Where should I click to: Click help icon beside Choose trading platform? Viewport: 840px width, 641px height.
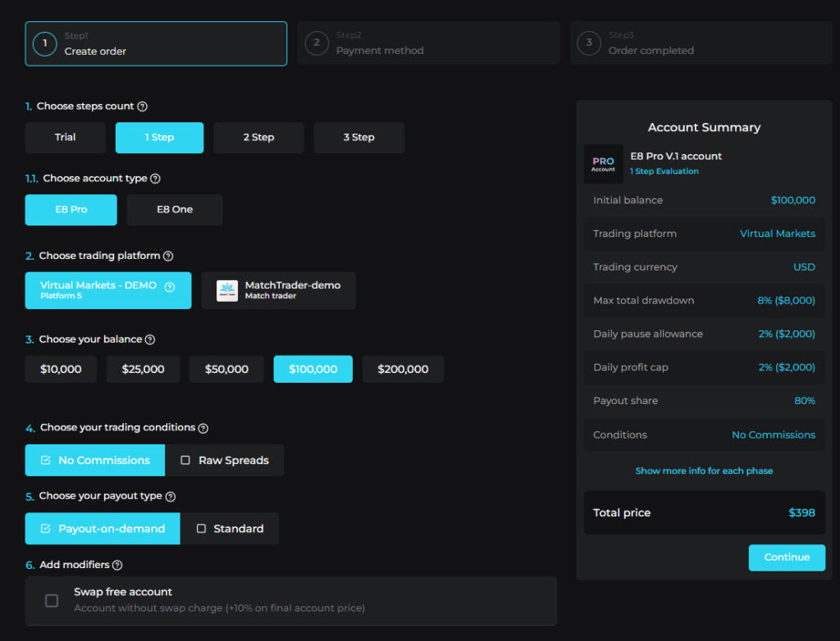[x=168, y=257]
